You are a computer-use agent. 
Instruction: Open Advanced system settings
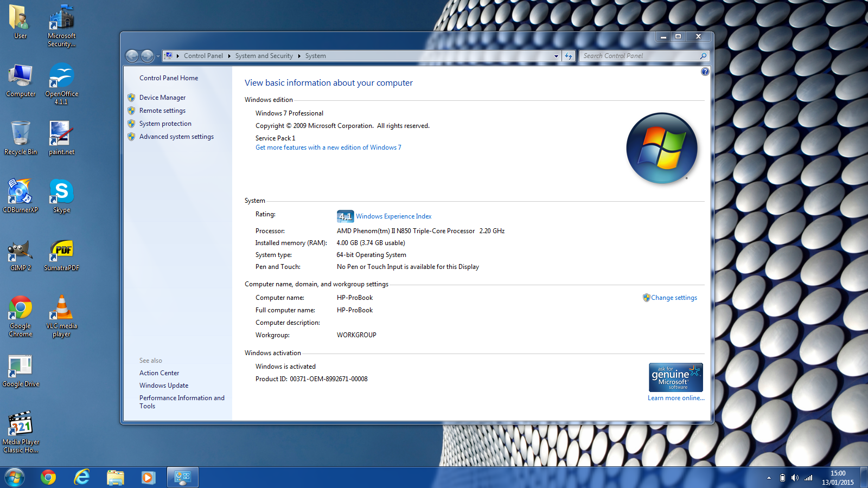click(x=176, y=137)
